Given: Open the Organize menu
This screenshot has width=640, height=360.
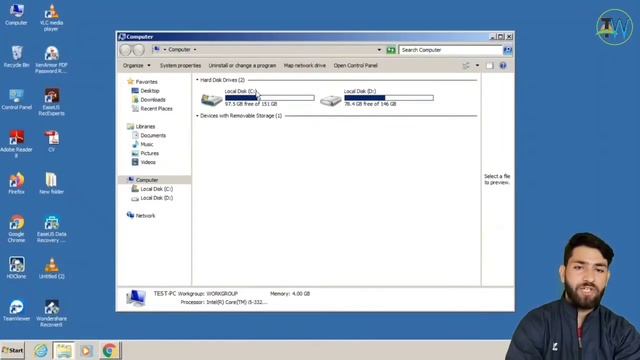Looking at the screenshot, I should coord(137,65).
